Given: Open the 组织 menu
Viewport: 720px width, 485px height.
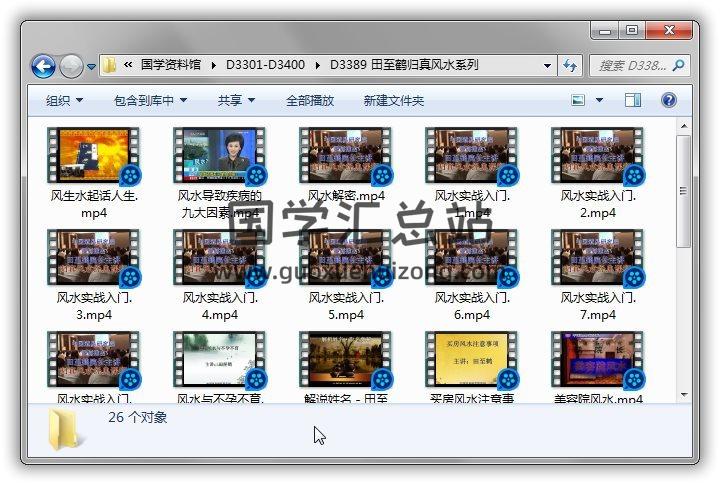Looking at the screenshot, I should pyautogui.click(x=64, y=100).
